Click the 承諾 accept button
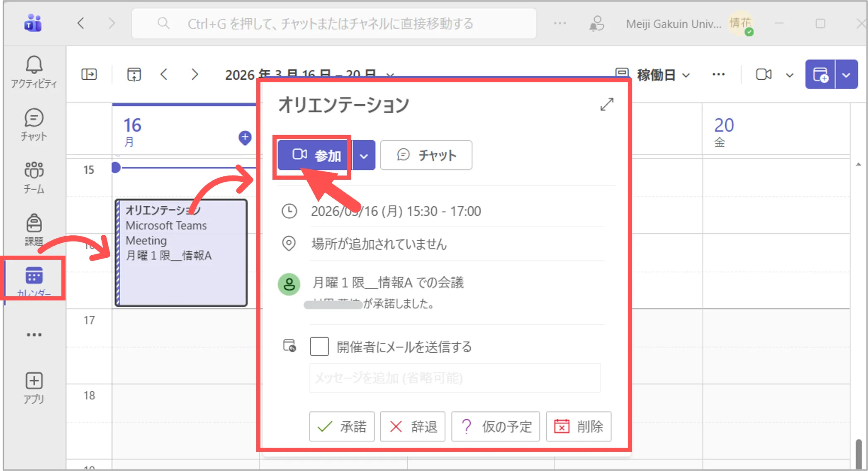 pos(342,426)
